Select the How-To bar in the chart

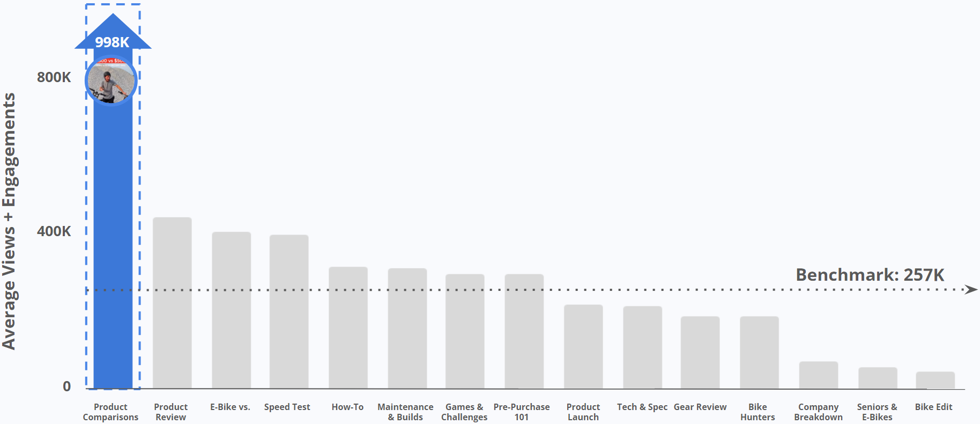(348, 327)
